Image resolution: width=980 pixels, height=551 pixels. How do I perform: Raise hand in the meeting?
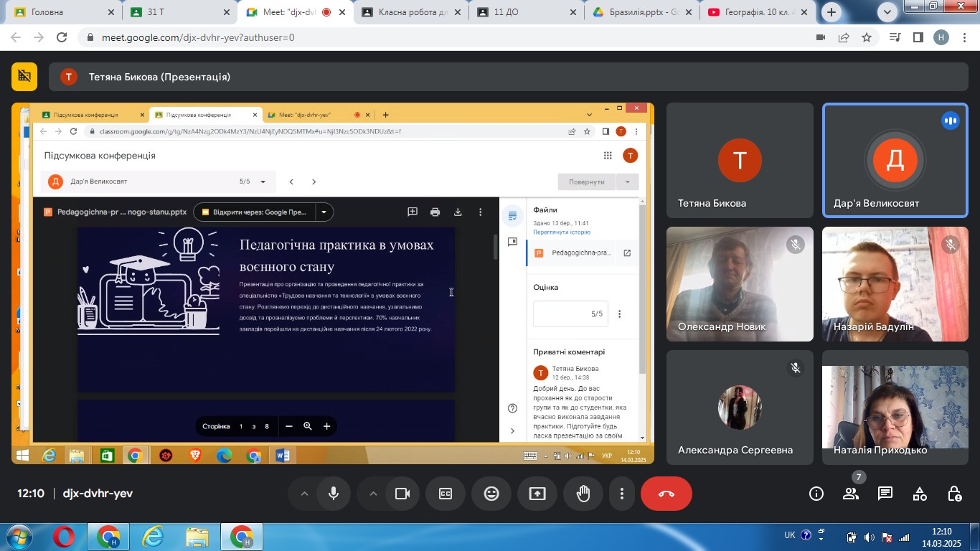point(583,494)
